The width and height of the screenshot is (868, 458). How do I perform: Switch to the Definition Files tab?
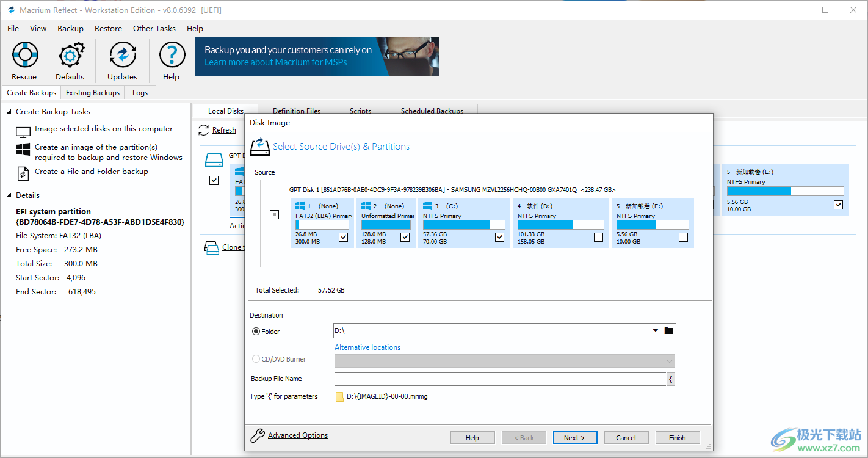click(297, 111)
